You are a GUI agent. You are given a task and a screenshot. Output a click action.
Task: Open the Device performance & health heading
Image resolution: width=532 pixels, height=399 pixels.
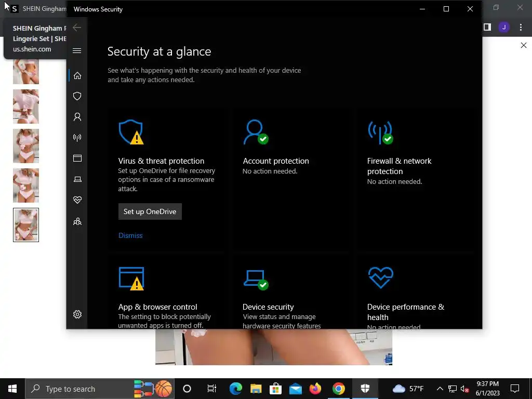pyautogui.click(x=405, y=312)
